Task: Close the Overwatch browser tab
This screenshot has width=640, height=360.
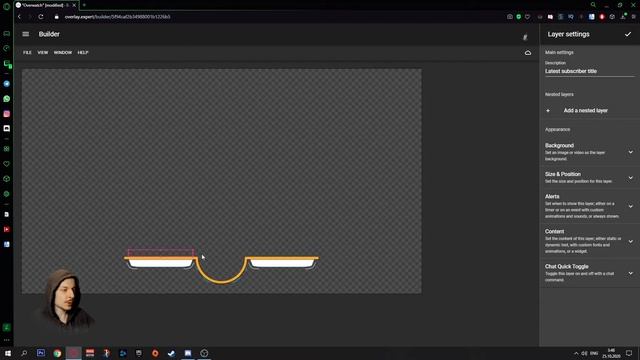Action: (x=74, y=5)
